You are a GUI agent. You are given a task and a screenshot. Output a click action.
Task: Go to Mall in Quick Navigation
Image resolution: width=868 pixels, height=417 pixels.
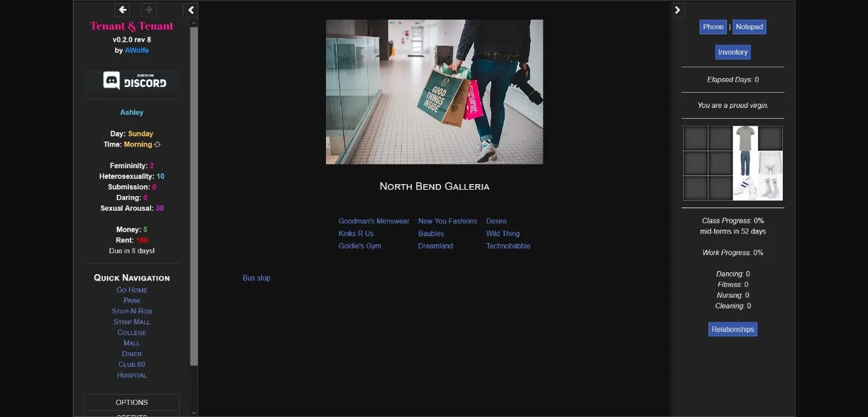pyautogui.click(x=132, y=343)
